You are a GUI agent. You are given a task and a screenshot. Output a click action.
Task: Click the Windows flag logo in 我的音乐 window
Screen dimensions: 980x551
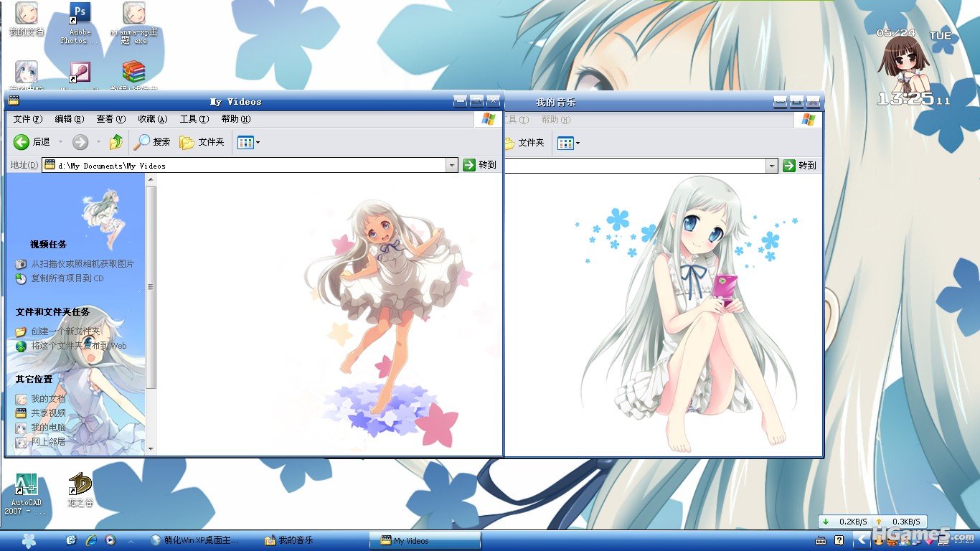coord(809,120)
